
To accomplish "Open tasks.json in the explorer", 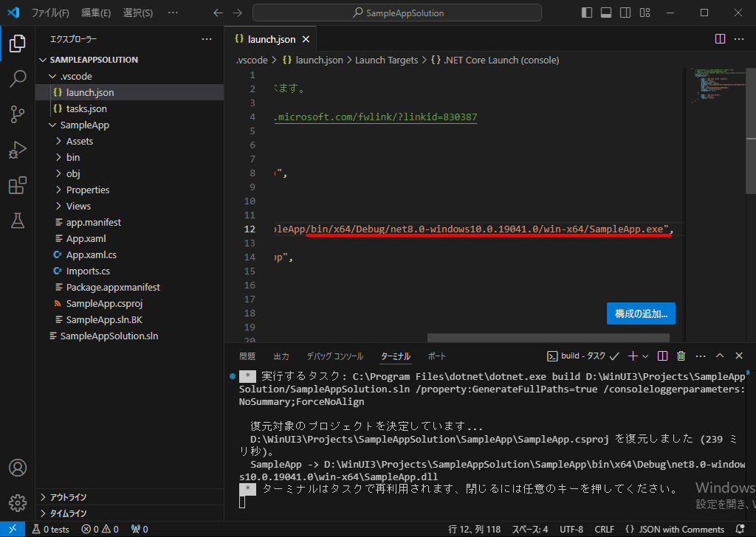I will click(x=129, y=109).
